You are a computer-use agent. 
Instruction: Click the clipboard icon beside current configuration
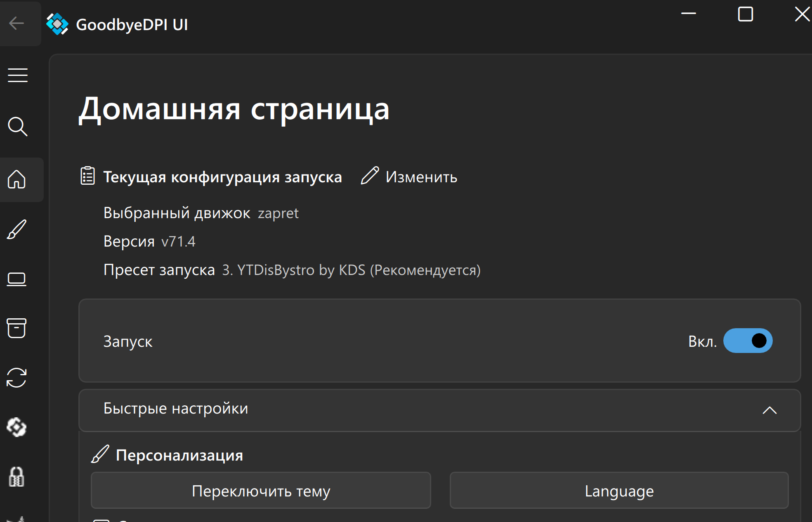coord(87,176)
